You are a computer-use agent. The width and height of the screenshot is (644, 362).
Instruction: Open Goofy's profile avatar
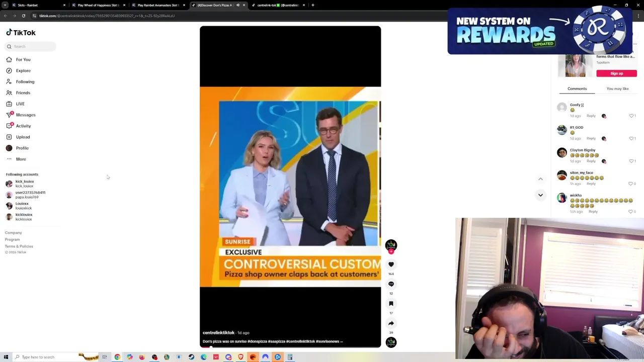(x=562, y=107)
